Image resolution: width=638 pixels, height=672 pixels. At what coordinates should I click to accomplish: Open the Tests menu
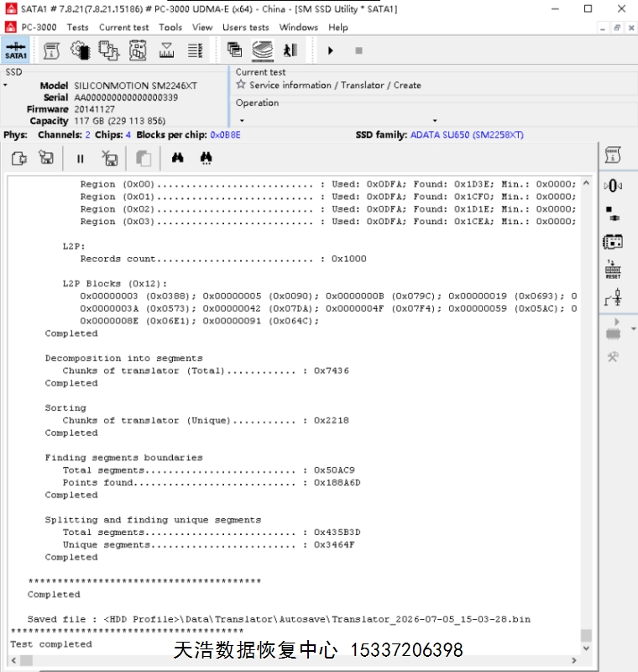coord(77,28)
